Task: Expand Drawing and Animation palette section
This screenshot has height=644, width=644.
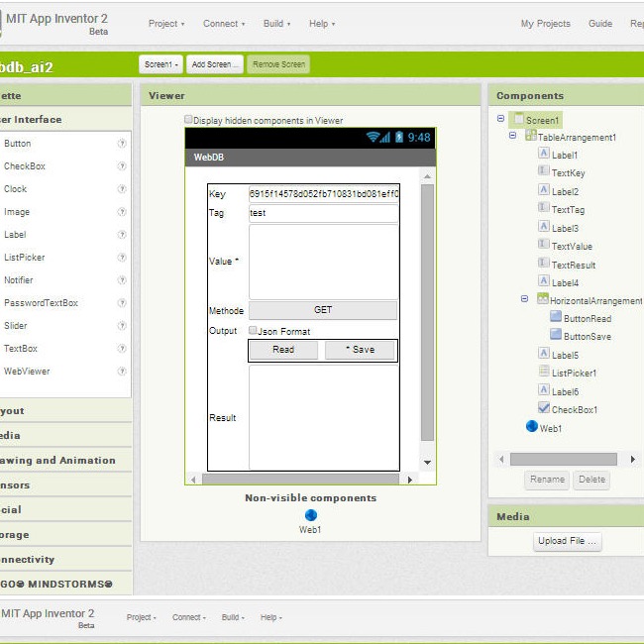Action: pyautogui.click(x=65, y=460)
